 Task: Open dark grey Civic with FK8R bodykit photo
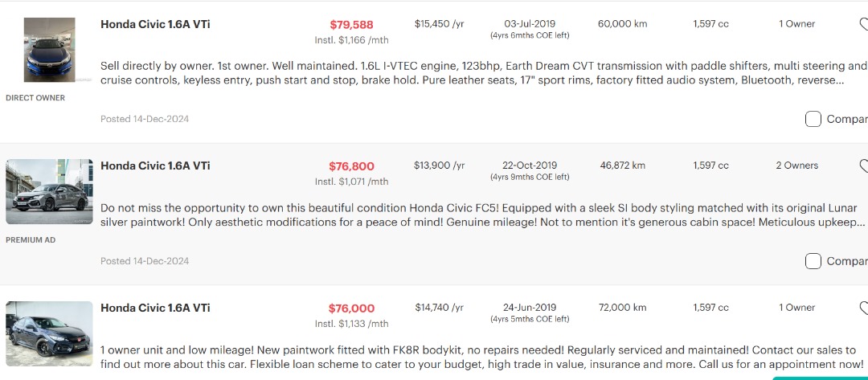49,333
